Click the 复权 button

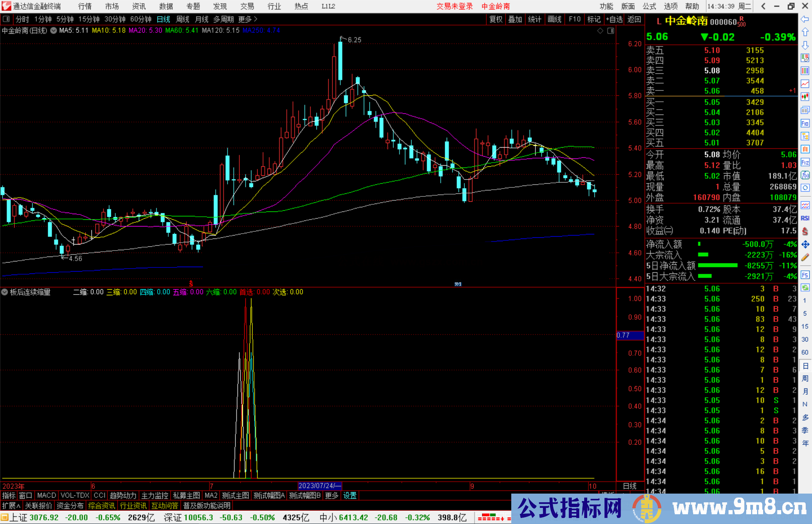tap(496, 19)
